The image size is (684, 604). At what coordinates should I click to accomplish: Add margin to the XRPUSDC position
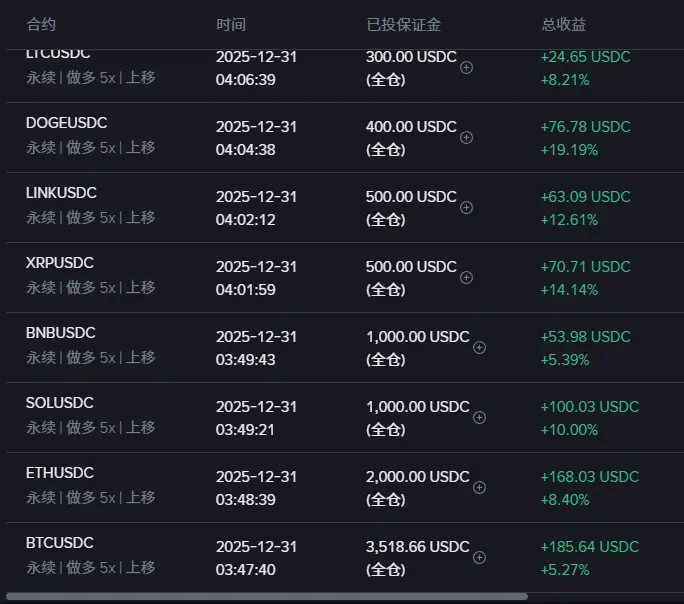tap(466, 277)
